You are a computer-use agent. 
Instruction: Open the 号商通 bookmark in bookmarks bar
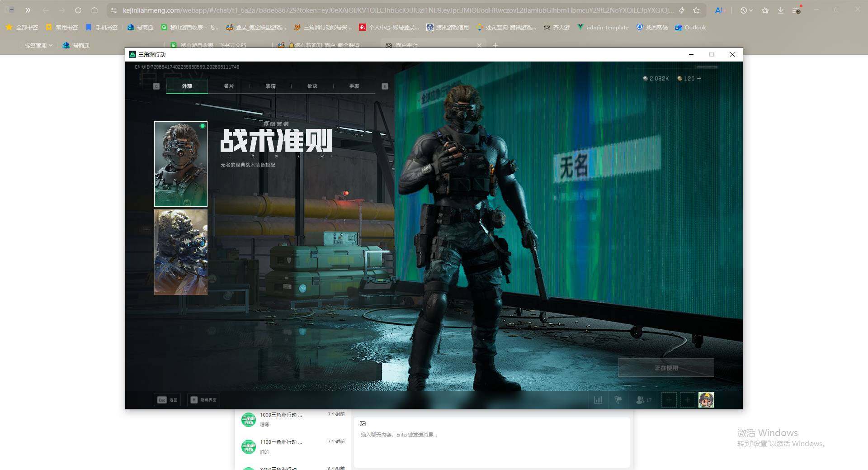pos(140,27)
